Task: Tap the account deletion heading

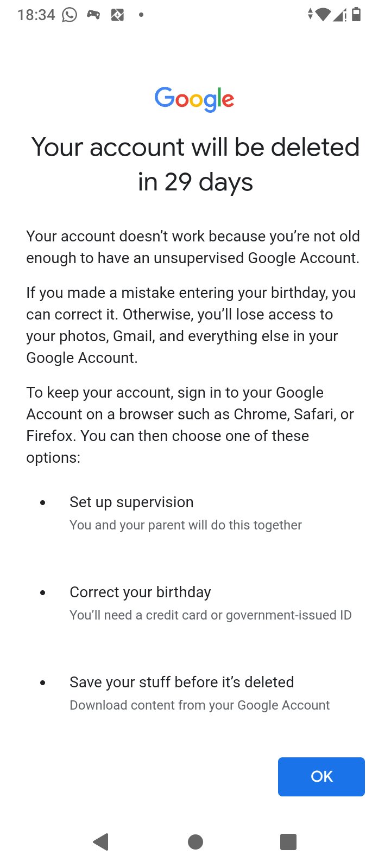Action: coord(195,164)
